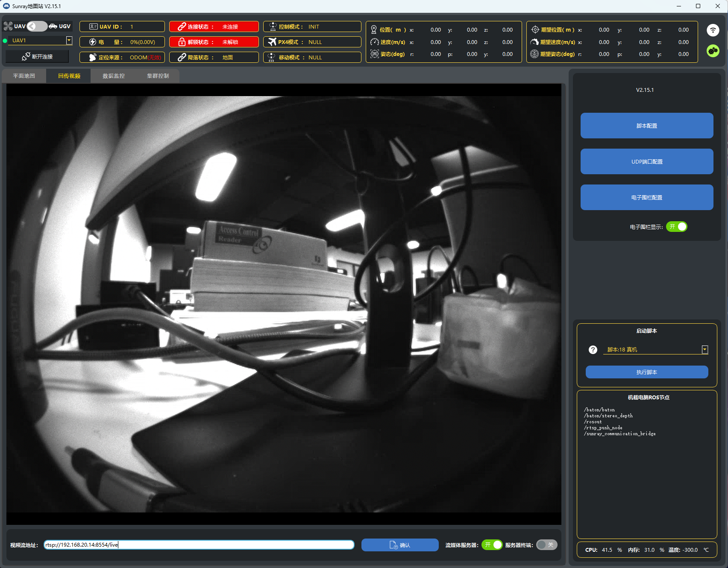Image resolution: width=728 pixels, height=568 pixels.
Task: Open the 数据监控 tab
Action: (x=114, y=76)
